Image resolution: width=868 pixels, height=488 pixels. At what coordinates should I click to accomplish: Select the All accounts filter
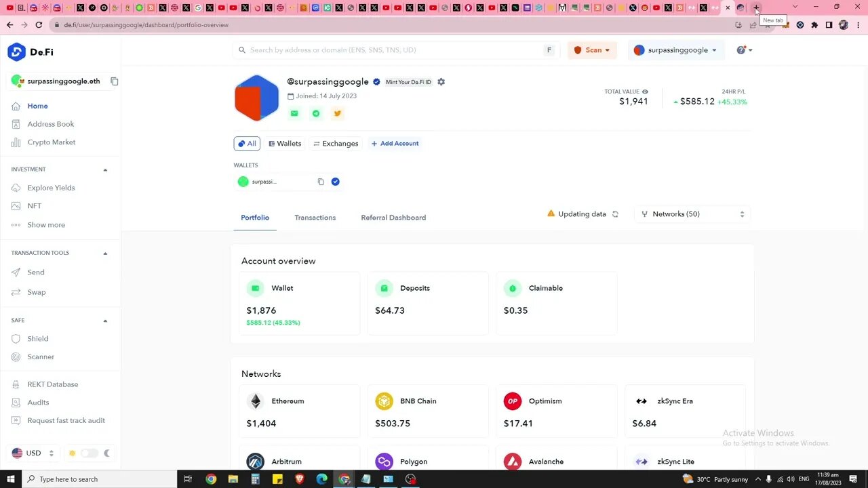pos(247,144)
